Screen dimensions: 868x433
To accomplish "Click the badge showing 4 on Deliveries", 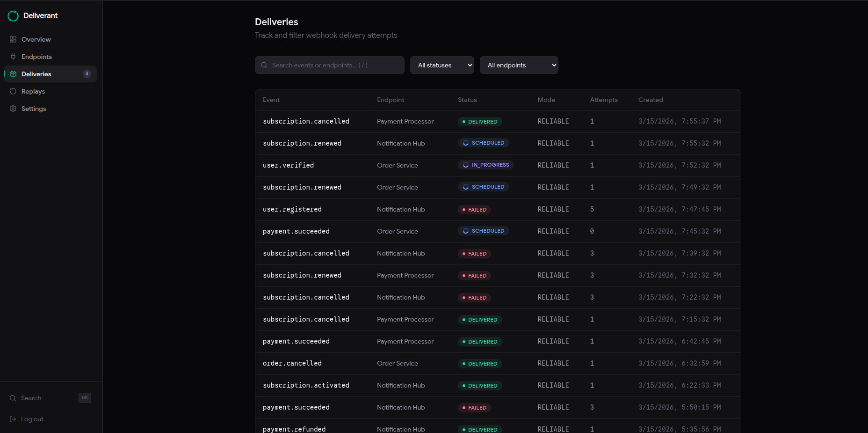I will [x=87, y=73].
